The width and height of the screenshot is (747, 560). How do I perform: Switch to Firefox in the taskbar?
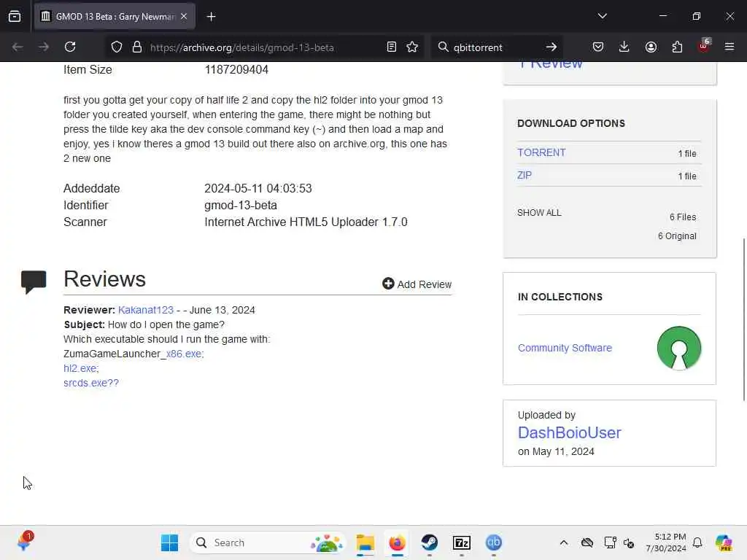[398, 542]
